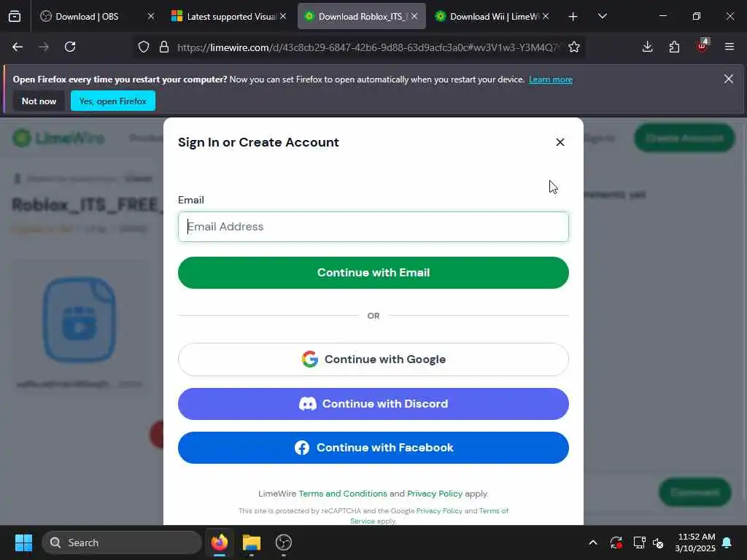Dismiss the Firefox startup notification bar
This screenshot has width=747, height=560.
[729, 79]
